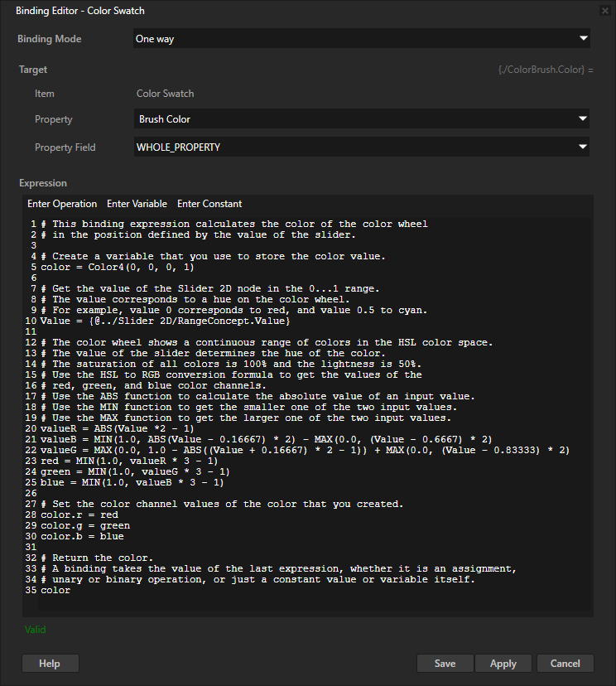This screenshot has height=686, width=616.
Task: Click the Help button
Action: coord(50,663)
